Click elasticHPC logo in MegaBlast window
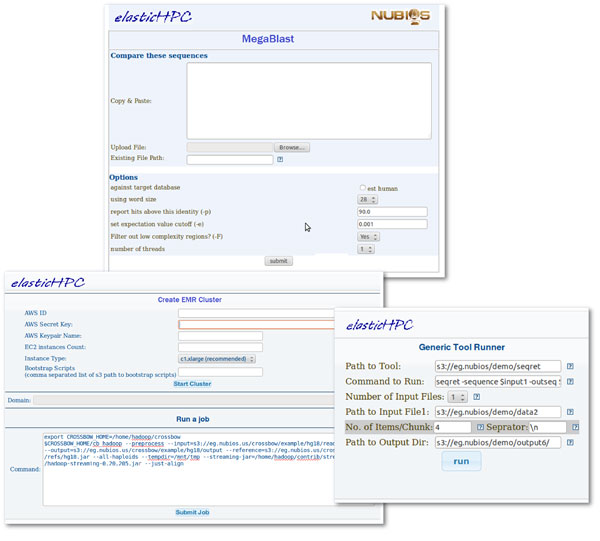600x541 pixels. point(153,17)
